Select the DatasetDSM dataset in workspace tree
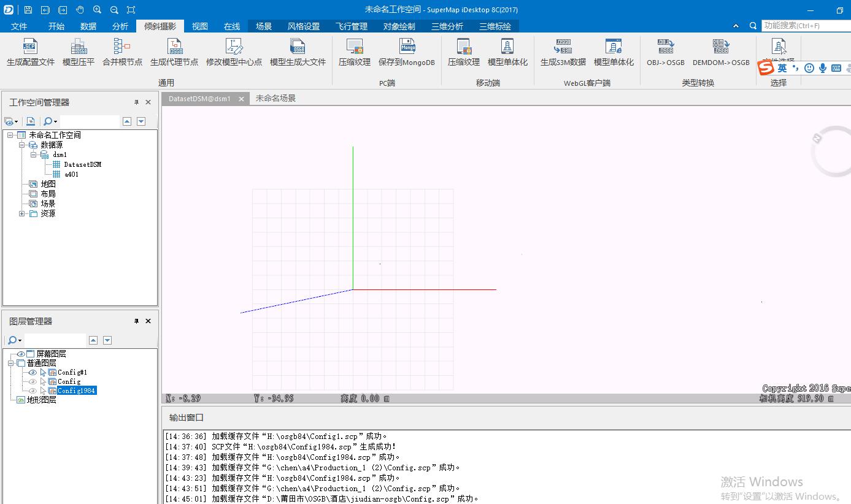 (x=82, y=164)
